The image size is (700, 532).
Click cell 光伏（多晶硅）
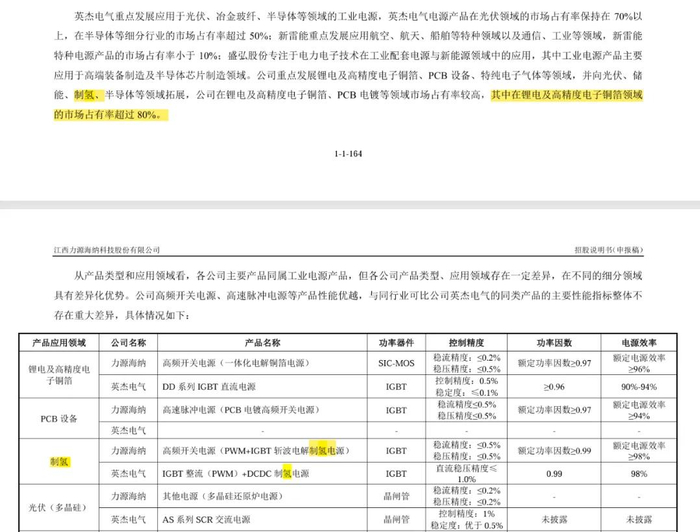click(x=59, y=507)
